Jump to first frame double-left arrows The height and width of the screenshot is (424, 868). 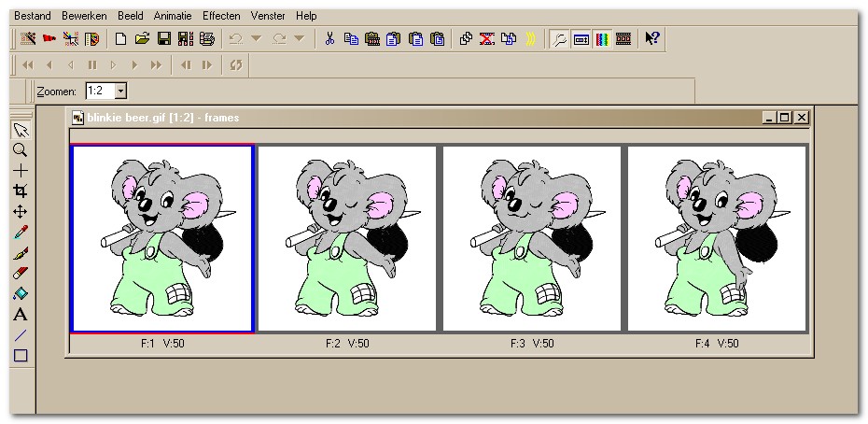[x=28, y=65]
